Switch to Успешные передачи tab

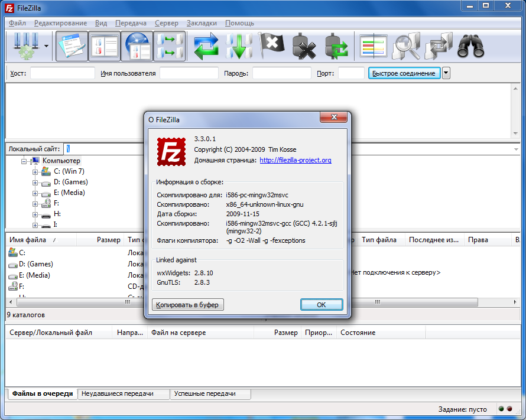(x=210, y=393)
